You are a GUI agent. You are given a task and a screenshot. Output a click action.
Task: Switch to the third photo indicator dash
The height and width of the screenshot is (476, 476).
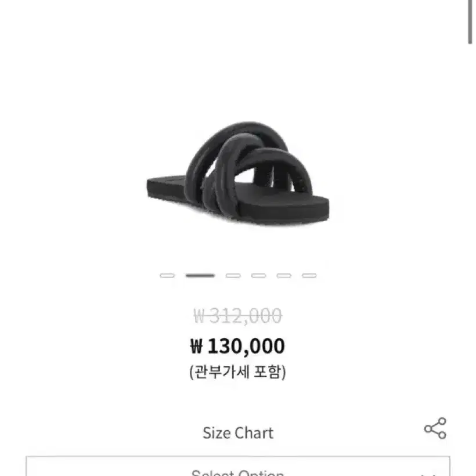(x=233, y=275)
